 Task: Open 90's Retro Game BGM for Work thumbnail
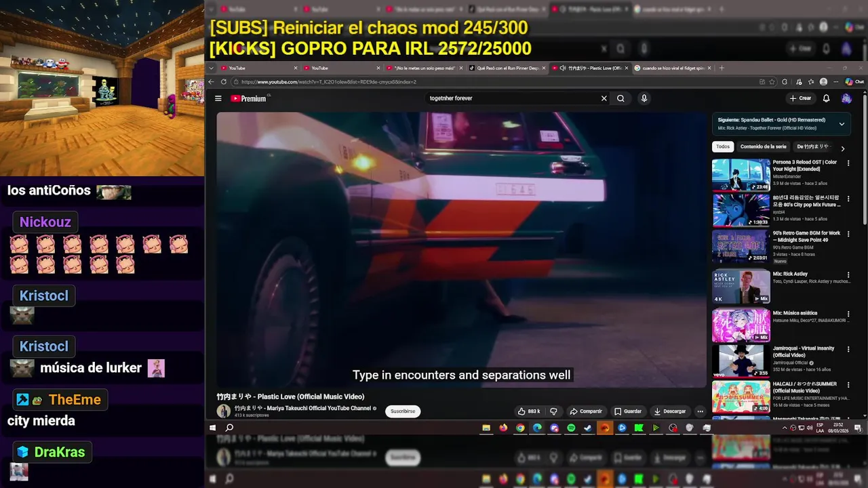pyautogui.click(x=741, y=246)
